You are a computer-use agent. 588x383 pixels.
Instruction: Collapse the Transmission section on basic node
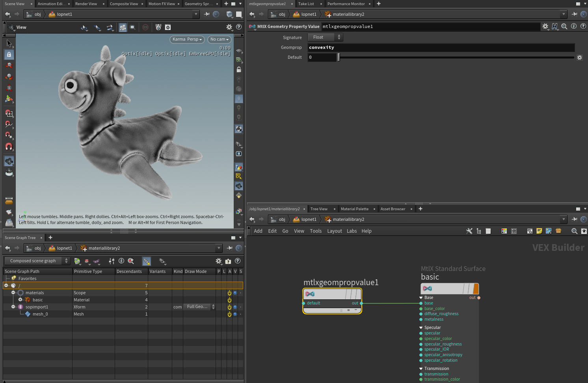point(421,369)
